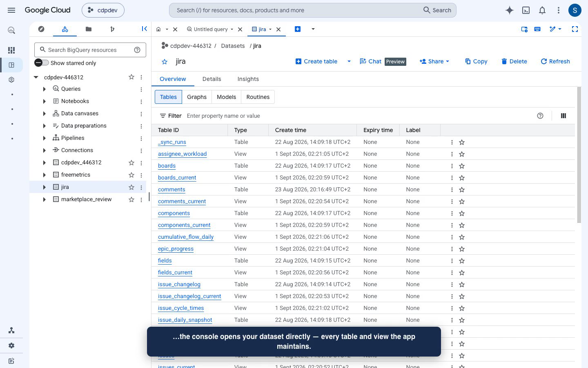
Task: Open the main navigation hamburger menu
Action: coord(11,10)
